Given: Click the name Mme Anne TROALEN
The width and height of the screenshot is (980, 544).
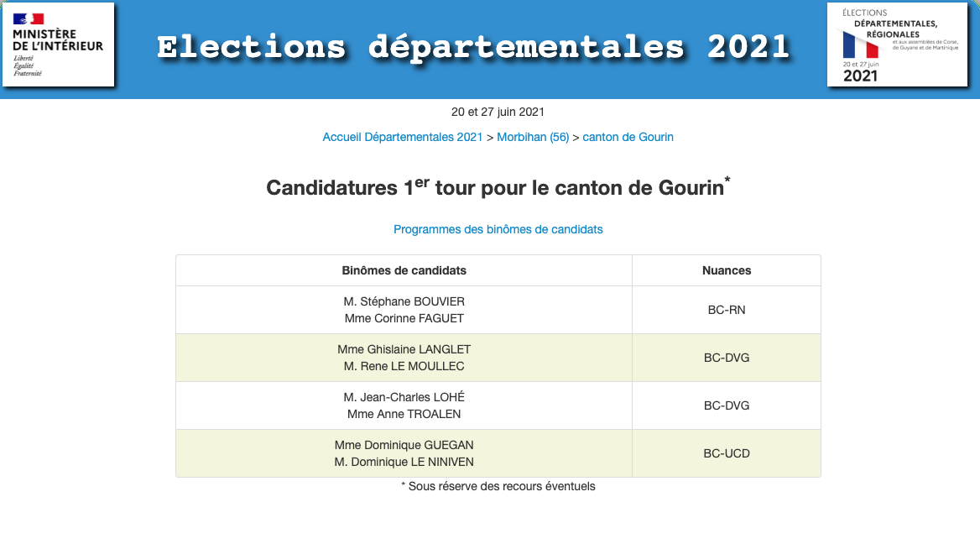Looking at the screenshot, I should coord(404,414).
